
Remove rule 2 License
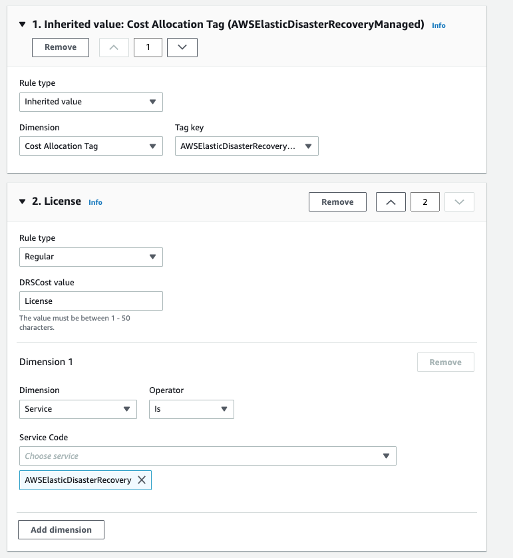[337, 202]
